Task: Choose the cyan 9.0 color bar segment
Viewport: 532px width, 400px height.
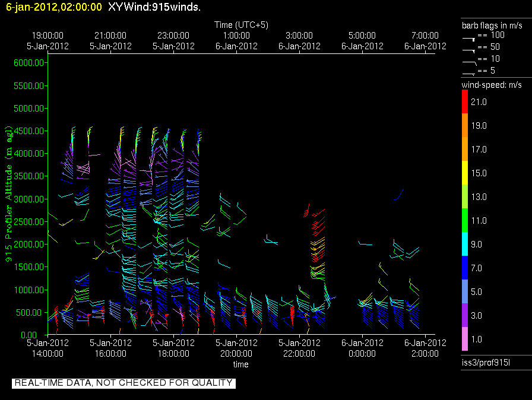Action: [x=465, y=245]
